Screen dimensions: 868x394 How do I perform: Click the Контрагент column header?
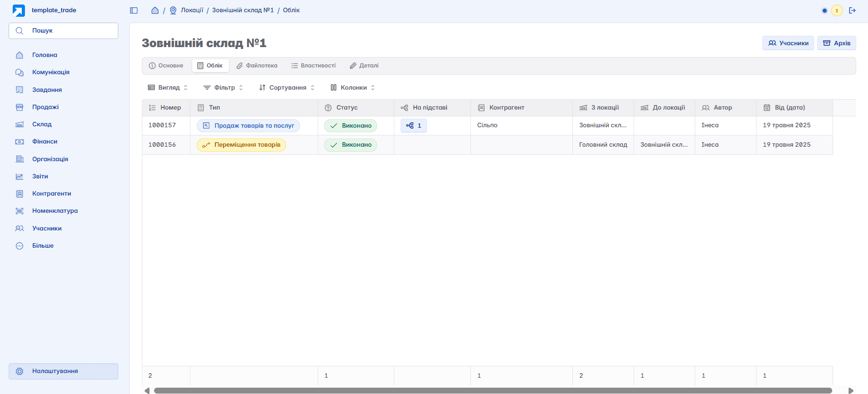[x=522, y=108]
